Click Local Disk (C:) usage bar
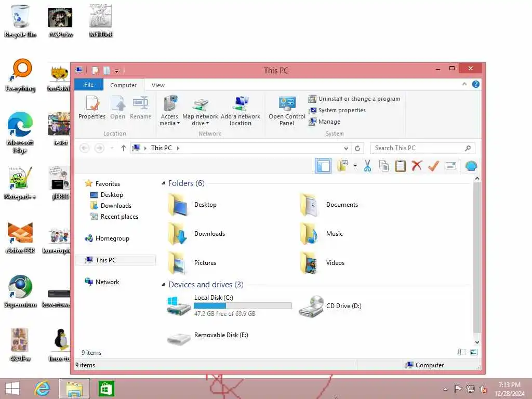 pyautogui.click(x=243, y=305)
